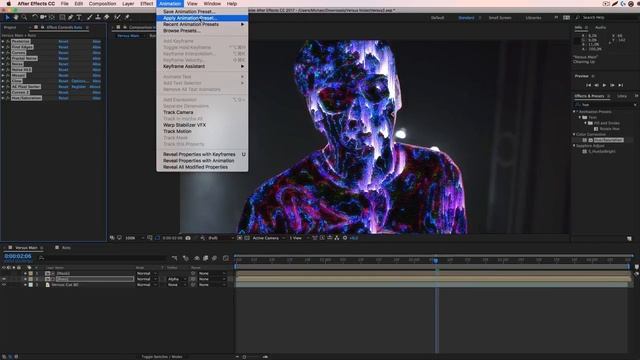Screen dimensions: 640x360
Task: Click the play button in Preview panel
Action: (604, 85)
